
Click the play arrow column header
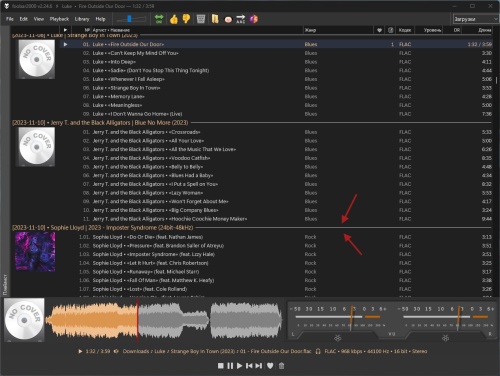[65, 30]
